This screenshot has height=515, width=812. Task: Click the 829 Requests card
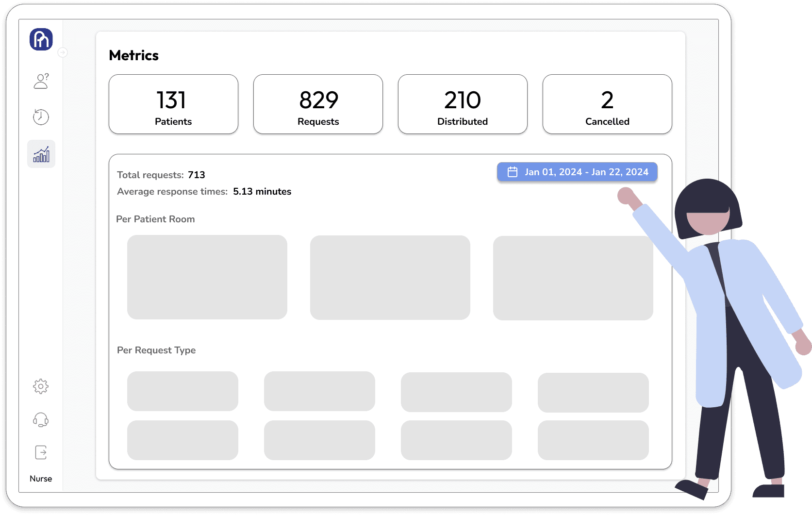(318, 104)
